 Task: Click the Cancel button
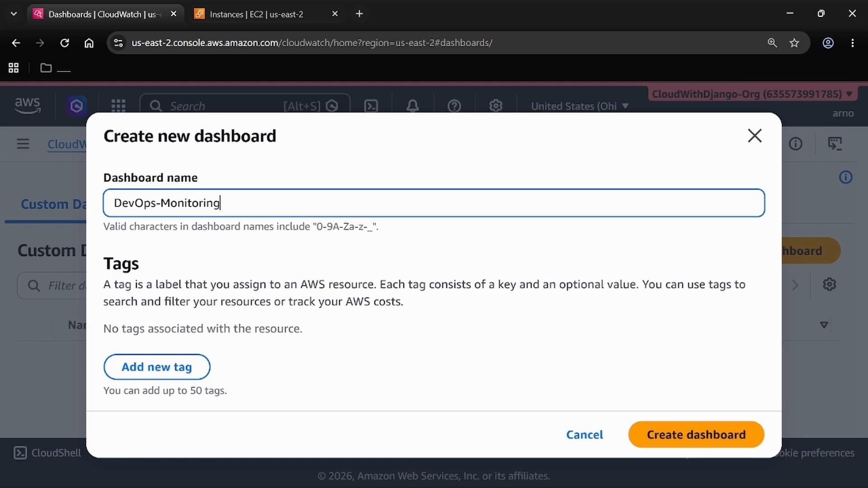click(585, 435)
